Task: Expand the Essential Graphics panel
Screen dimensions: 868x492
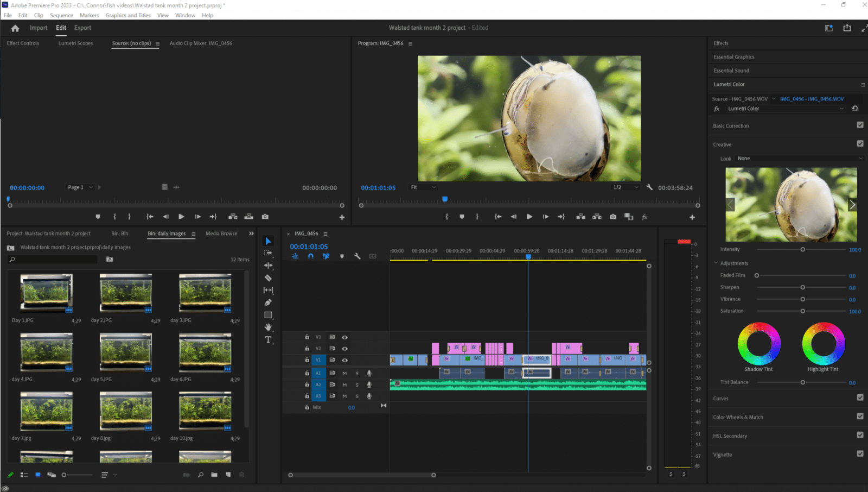Action: (733, 57)
